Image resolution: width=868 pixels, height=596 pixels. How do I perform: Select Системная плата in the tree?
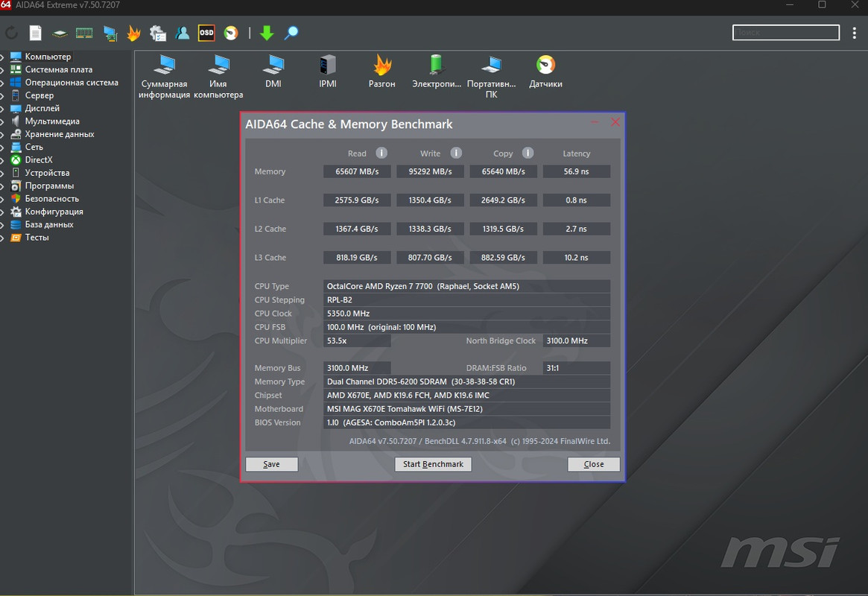click(x=59, y=69)
